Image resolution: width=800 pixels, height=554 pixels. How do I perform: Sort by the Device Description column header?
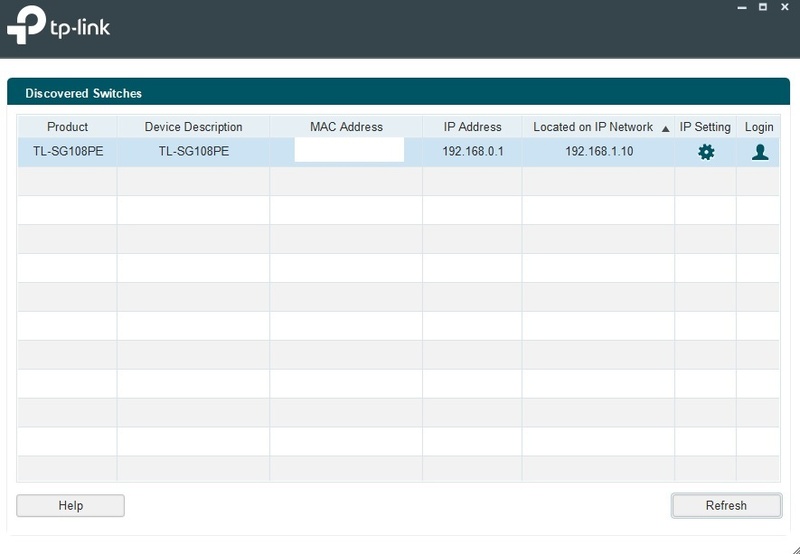[193, 127]
